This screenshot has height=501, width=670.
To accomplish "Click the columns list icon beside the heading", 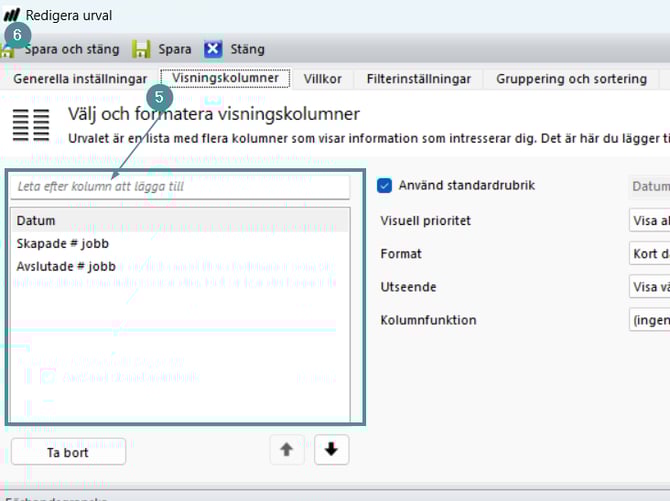I will tap(31, 125).
